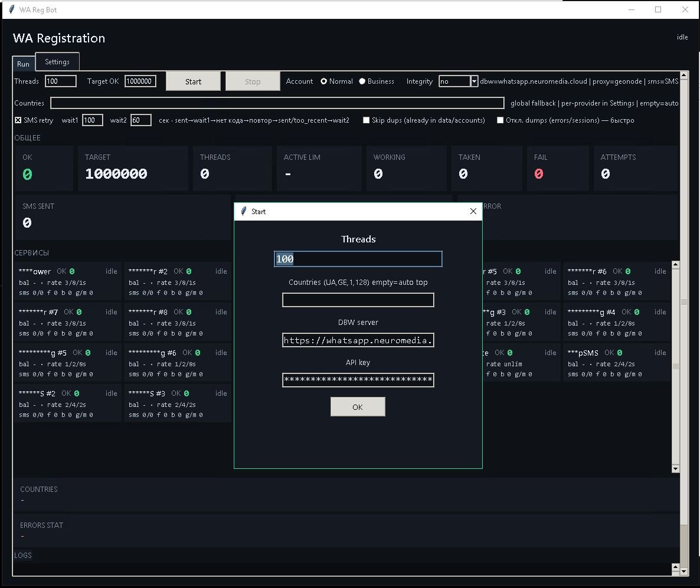Click the Target OK input field
This screenshot has width=700, height=588.
click(x=140, y=81)
